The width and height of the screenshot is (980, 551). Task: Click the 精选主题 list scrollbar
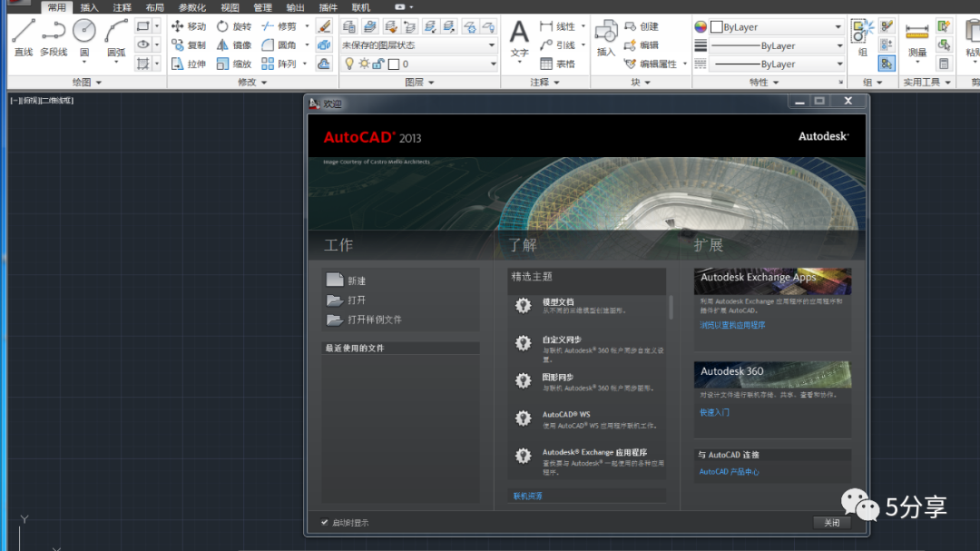671,307
